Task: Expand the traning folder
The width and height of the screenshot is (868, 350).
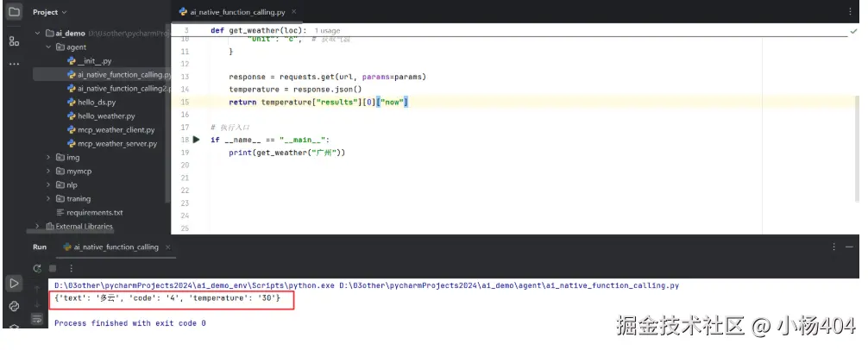Action: click(x=48, y=199)
